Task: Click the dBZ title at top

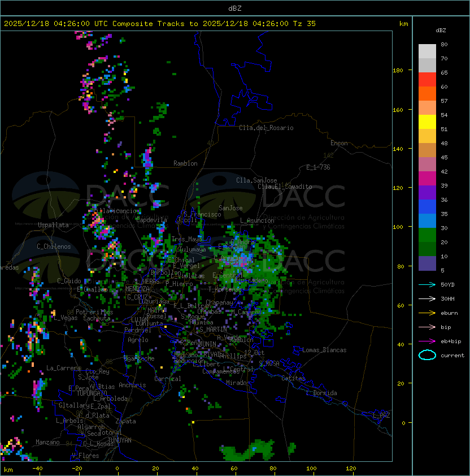Action: point(235,8)
